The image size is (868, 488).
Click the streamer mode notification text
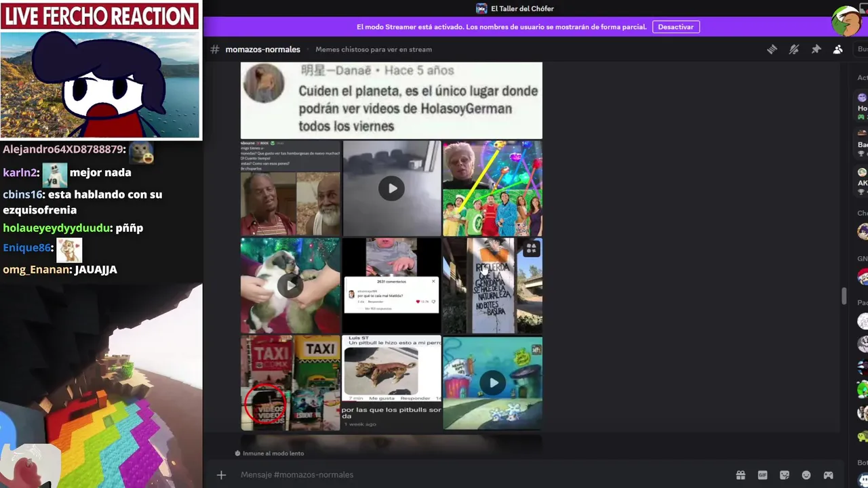coord(501,27)
